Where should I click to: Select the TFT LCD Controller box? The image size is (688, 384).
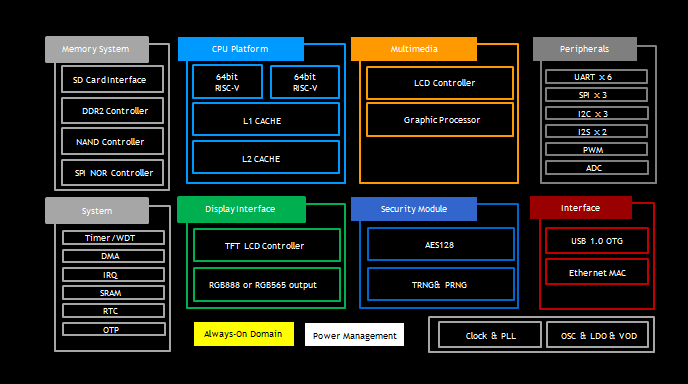pyautogui.click(x=267, y=245)
